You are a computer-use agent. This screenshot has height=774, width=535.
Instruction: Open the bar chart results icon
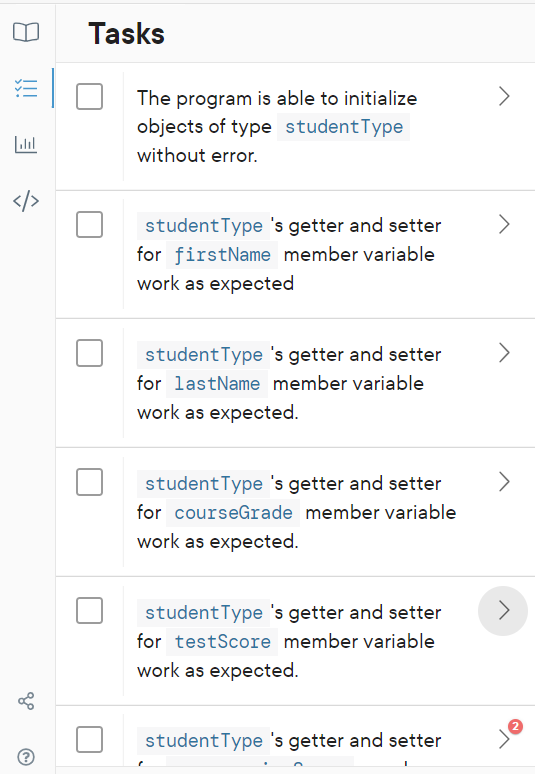(26, 145)
